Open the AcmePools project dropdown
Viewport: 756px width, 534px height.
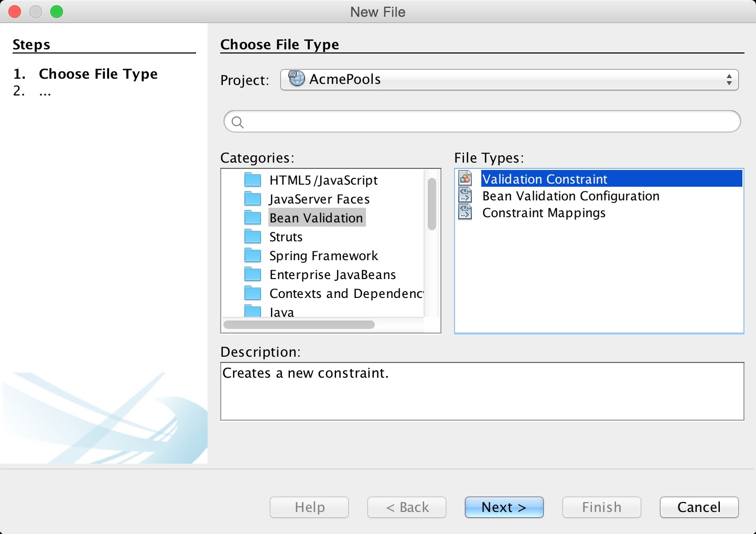(x=509, y=80)
